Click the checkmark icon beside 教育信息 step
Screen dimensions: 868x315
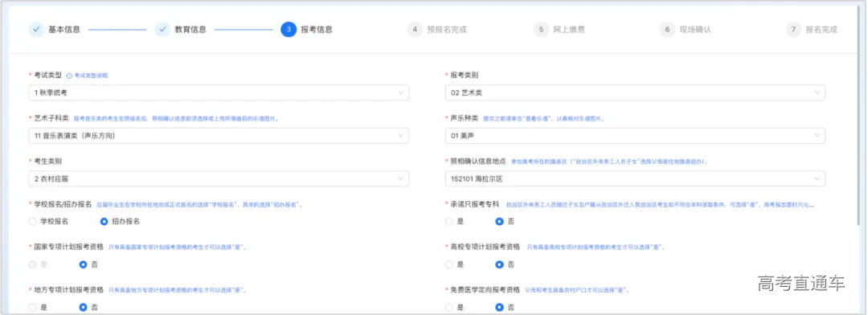pos(162,30)
